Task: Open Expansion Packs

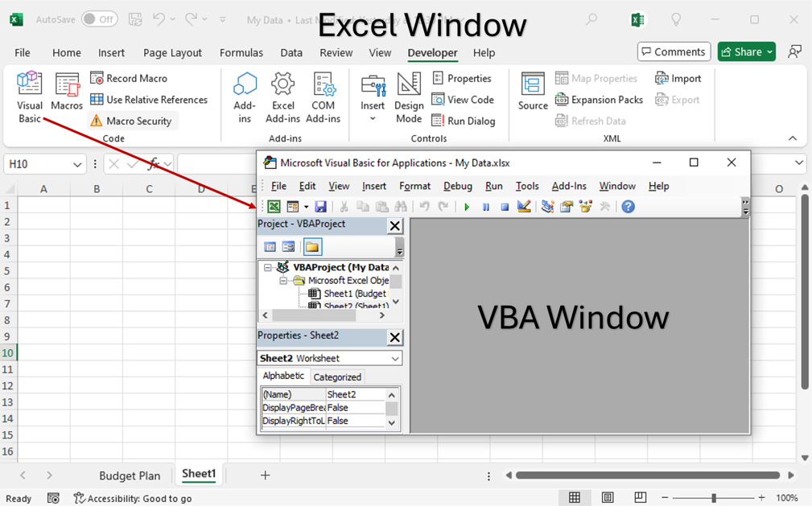Action: tap(600, 100)
